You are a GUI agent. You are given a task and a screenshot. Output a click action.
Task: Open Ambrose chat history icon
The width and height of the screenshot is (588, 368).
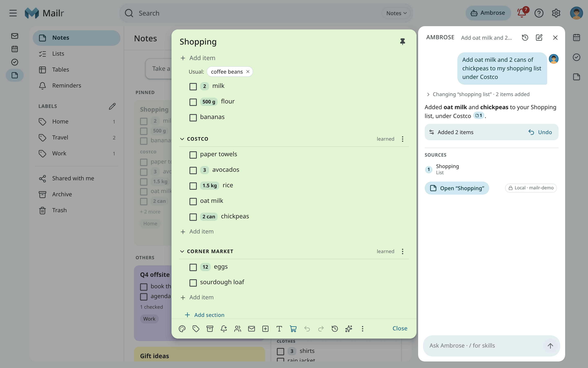tap(525, 37)
